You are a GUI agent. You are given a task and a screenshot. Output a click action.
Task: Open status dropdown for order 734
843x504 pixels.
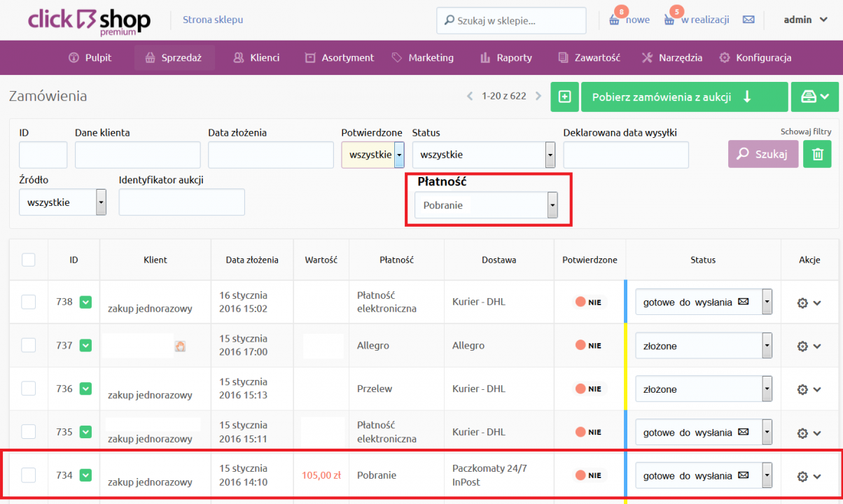pos(703,476)
